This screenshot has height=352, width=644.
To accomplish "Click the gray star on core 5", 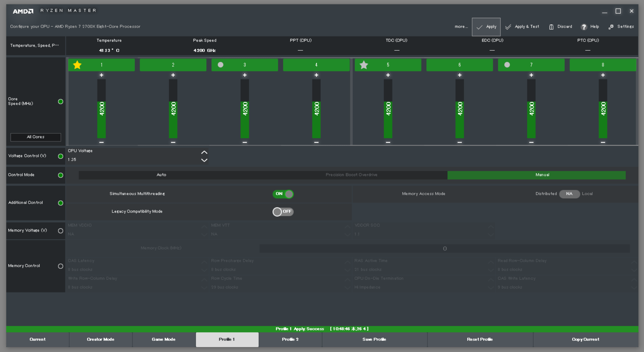I will click(x=363, y=65).
